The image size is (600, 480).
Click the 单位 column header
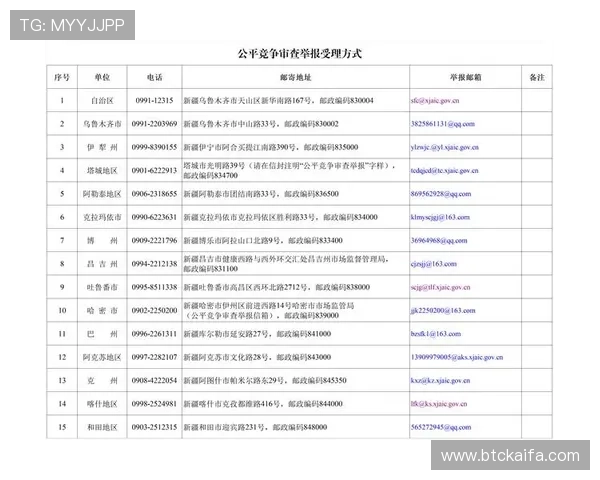coord(102,77)
